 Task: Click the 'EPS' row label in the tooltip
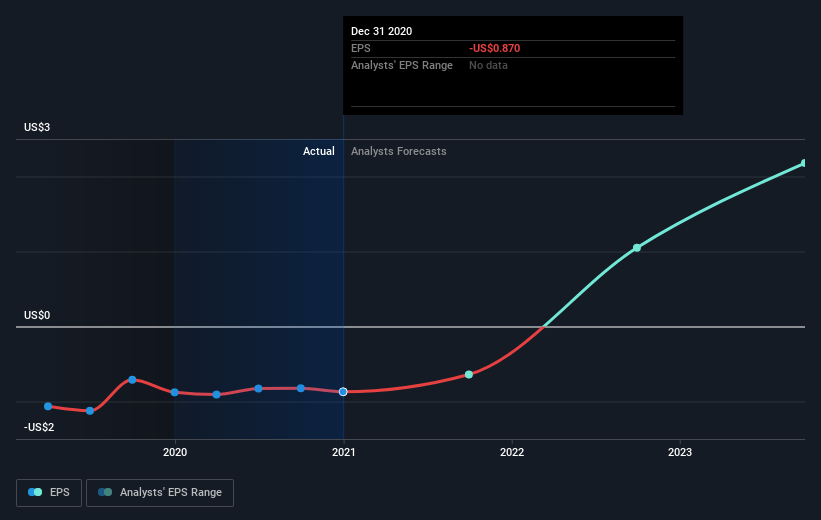coord(361,48)
